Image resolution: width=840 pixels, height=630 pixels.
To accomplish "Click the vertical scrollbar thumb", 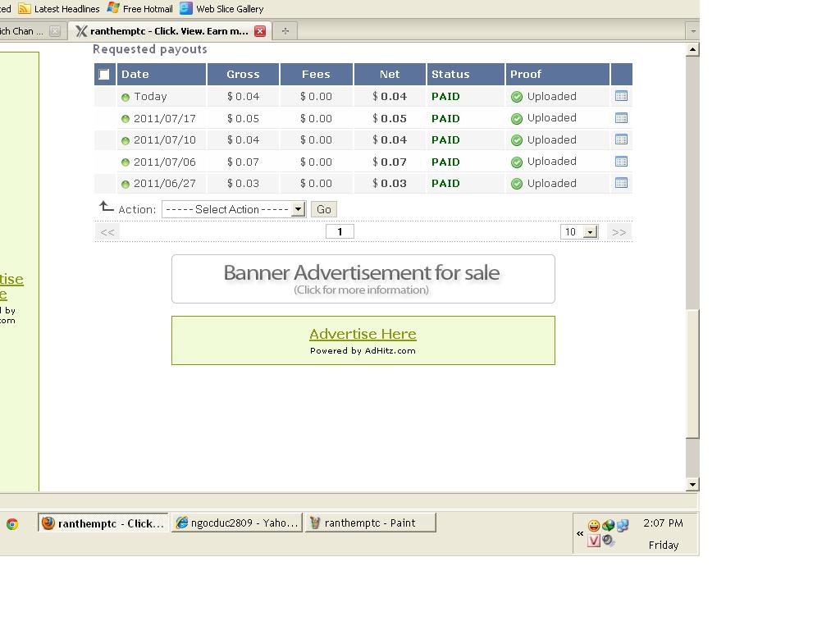I will click(x=692, y=374).
